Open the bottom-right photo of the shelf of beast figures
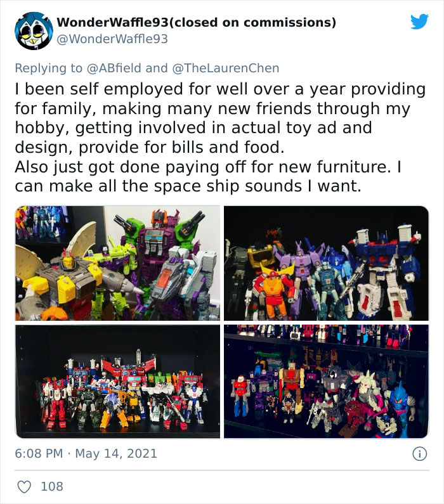This screenshot has width=444, height=504. tap(326, 381)
